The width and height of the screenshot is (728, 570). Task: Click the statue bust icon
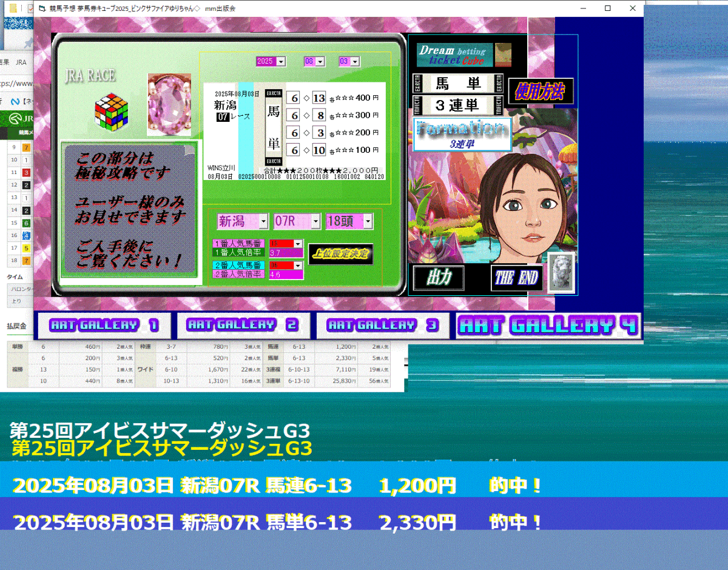tap(561, 273)
